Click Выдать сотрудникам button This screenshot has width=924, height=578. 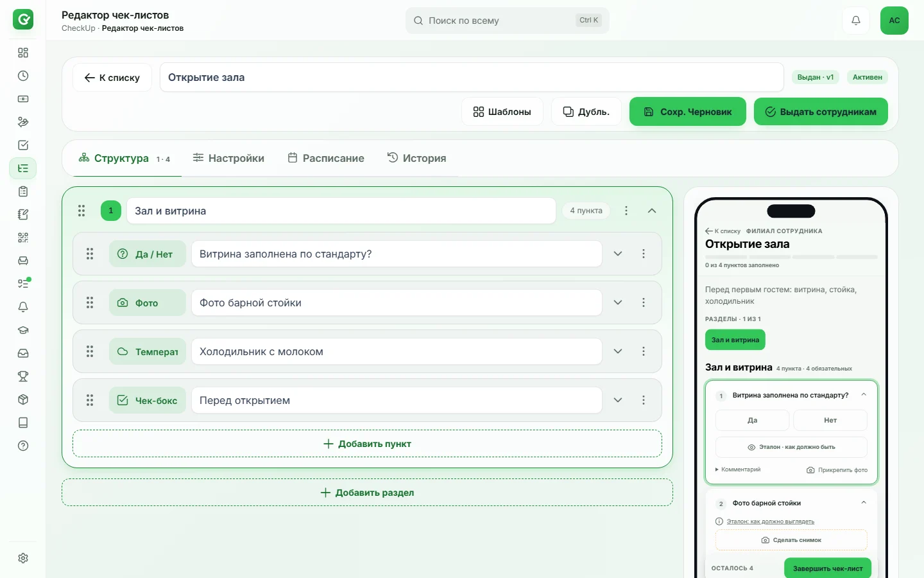pyautogui.click(x=821, y=112)
